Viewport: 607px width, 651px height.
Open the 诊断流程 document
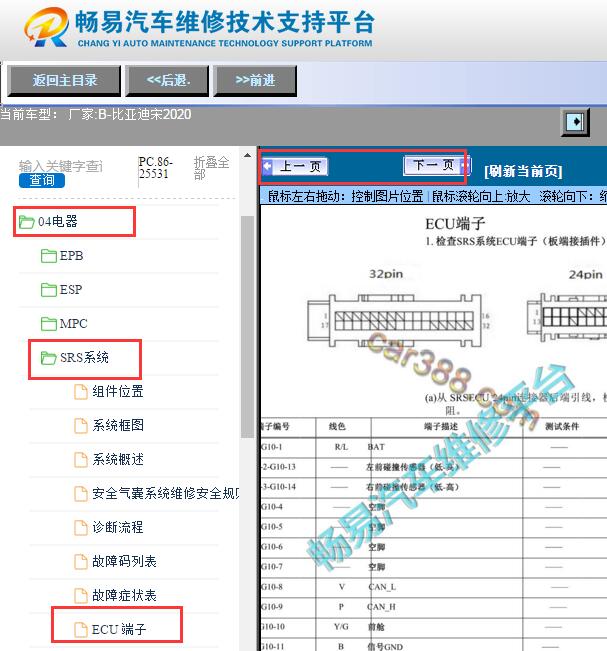(x=118, y=527)
